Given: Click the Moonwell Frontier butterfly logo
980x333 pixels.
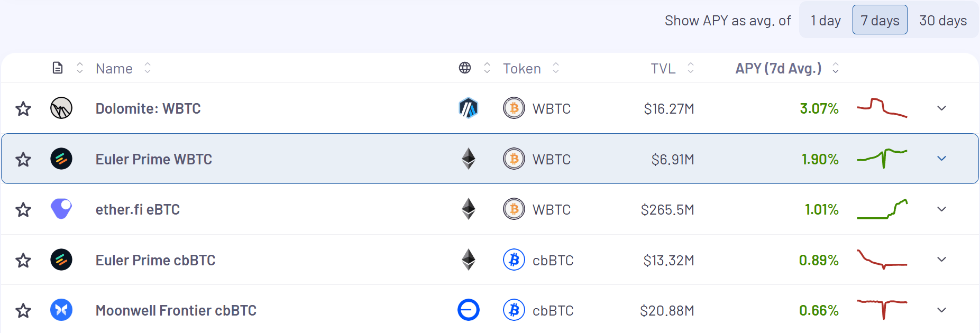Looking at the screenshot, I should tap(61, 310).
